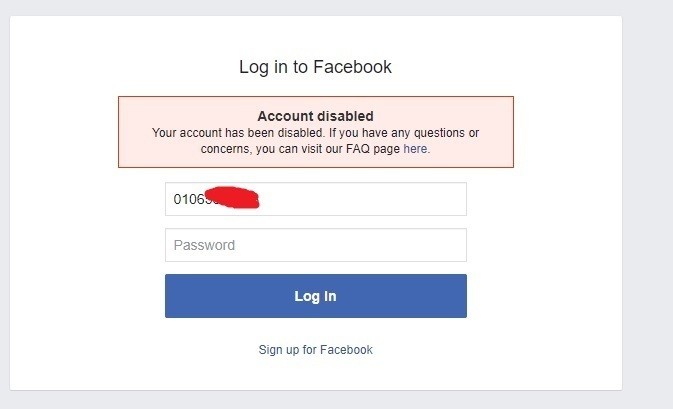The height and width of the screenshot is (409, 673).
Task: Open the FAQ page via 'here' link
Action: click(415, 149)
